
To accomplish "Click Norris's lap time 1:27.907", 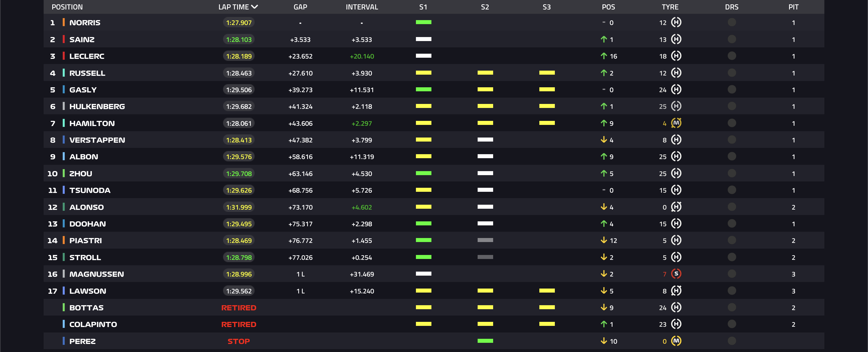I will click(239, 23).
